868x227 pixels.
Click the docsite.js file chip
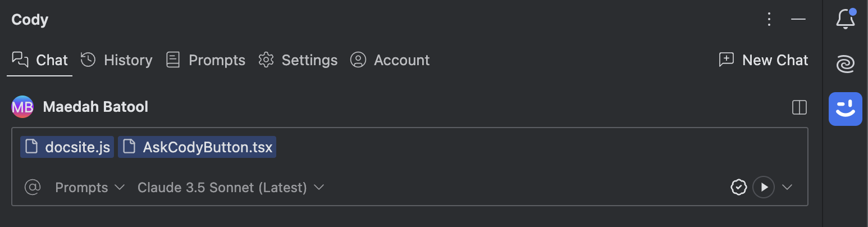(67, 147)
